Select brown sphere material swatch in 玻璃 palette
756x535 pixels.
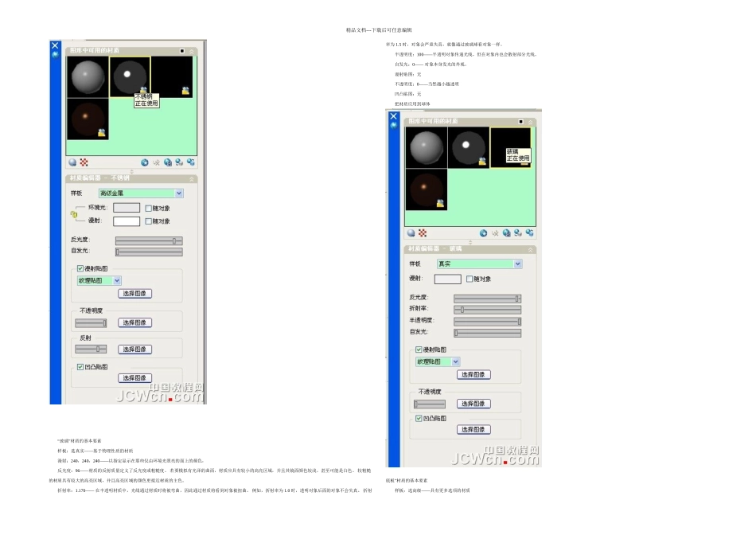(427, 189)
